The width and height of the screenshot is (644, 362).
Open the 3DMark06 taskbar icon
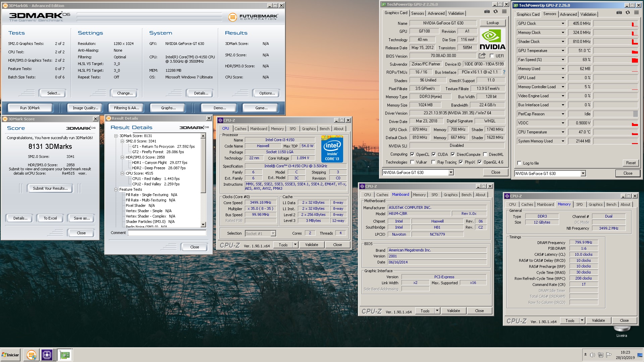(x=32, y=355)
